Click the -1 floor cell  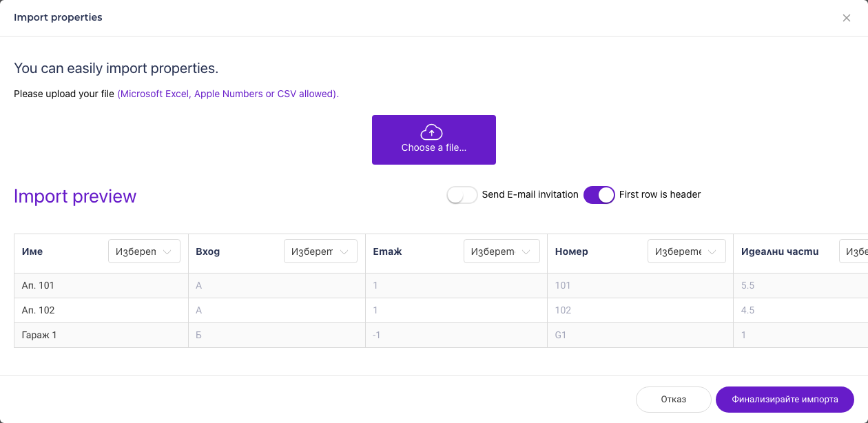[456, 335]
